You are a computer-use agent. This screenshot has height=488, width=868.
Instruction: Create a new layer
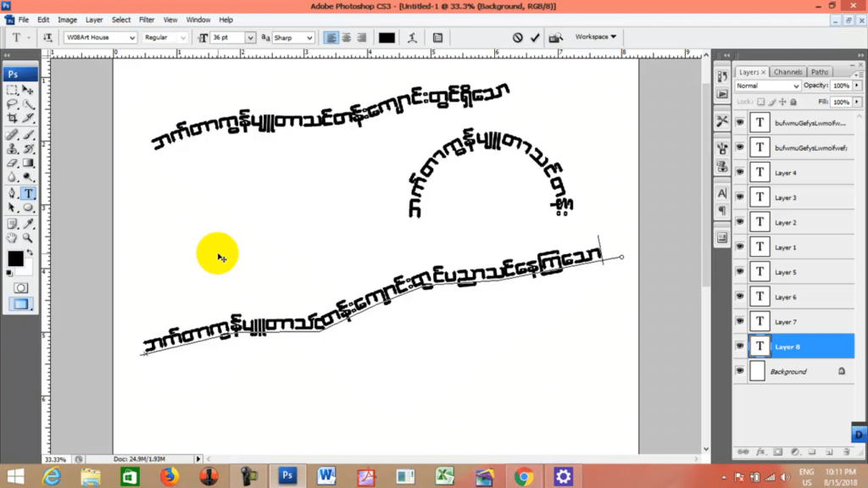coord(829,452)
